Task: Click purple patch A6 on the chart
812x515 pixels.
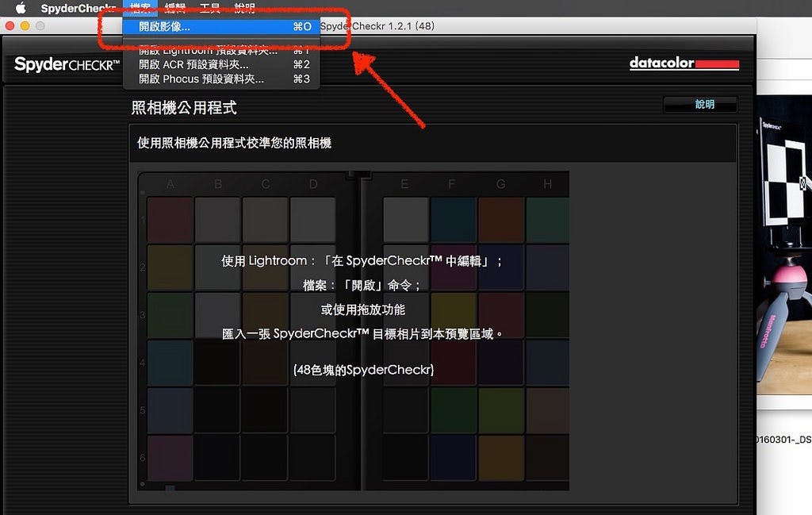Action: (170, 458)
